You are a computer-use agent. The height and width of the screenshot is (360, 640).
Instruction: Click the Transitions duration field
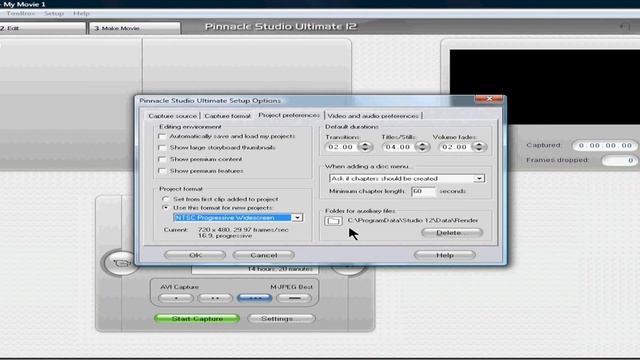(x=342, y=147)
